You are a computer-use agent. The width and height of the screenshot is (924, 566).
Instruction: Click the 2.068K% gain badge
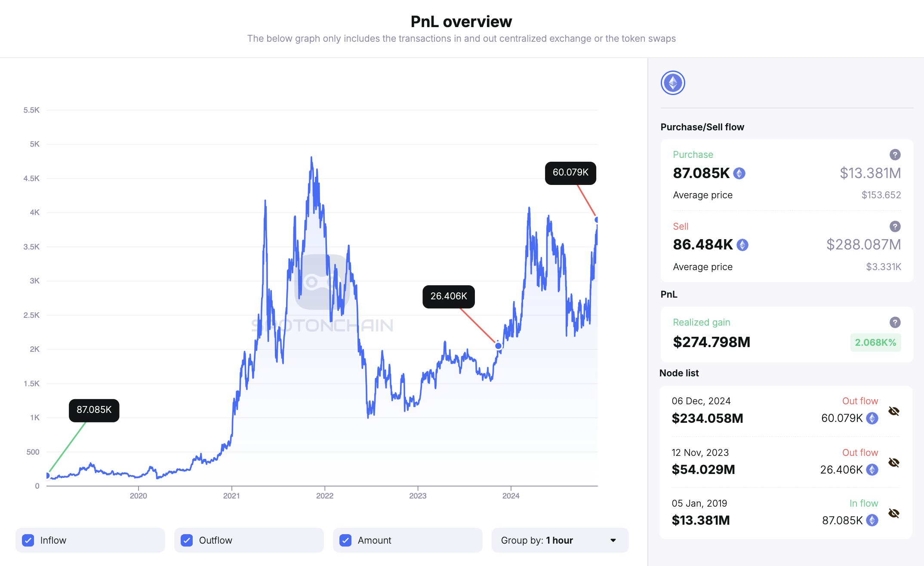875,342
